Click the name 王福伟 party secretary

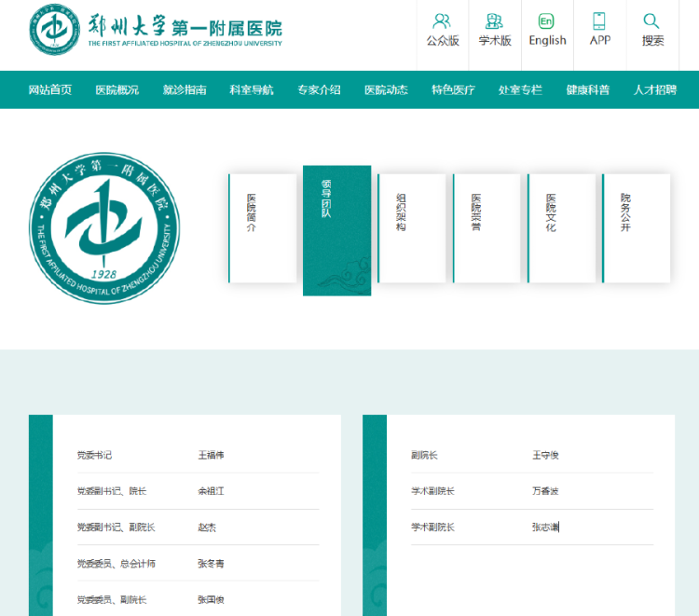[211, 456]
